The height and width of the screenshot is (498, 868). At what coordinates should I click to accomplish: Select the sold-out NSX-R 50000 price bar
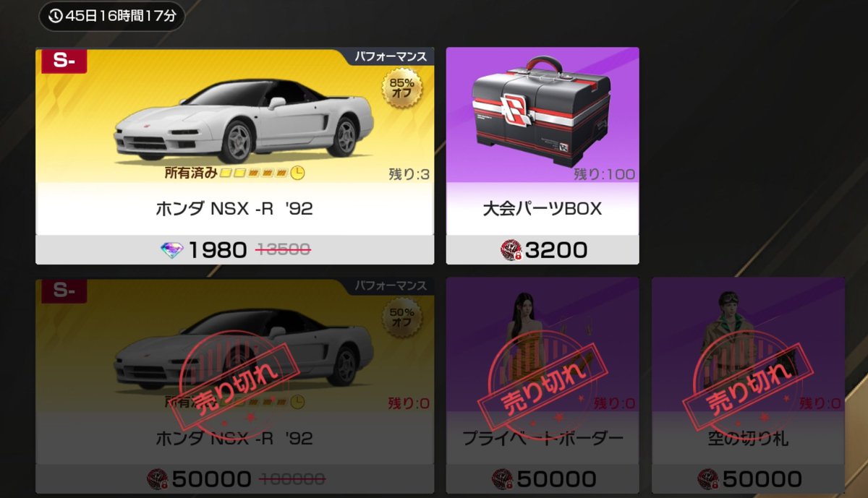point(235,478)
